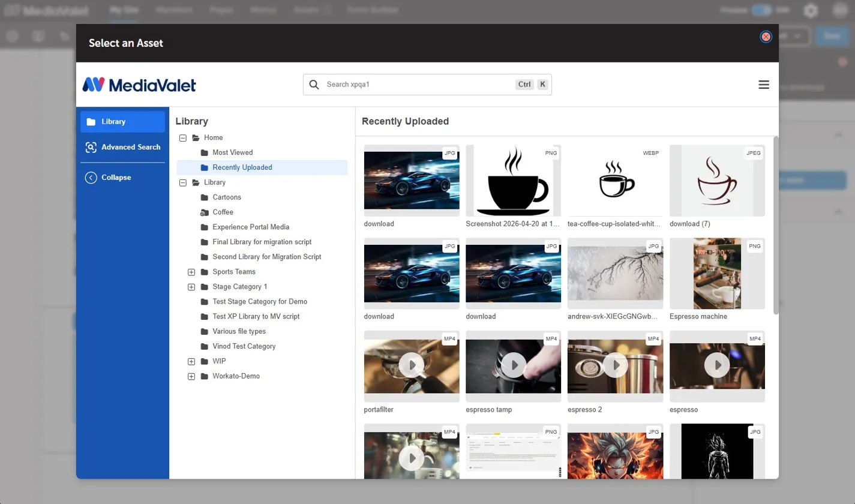This screenshot has height=504, width=855.
Task: Select Library tab in blue sidebar
Action: [122, 122]
